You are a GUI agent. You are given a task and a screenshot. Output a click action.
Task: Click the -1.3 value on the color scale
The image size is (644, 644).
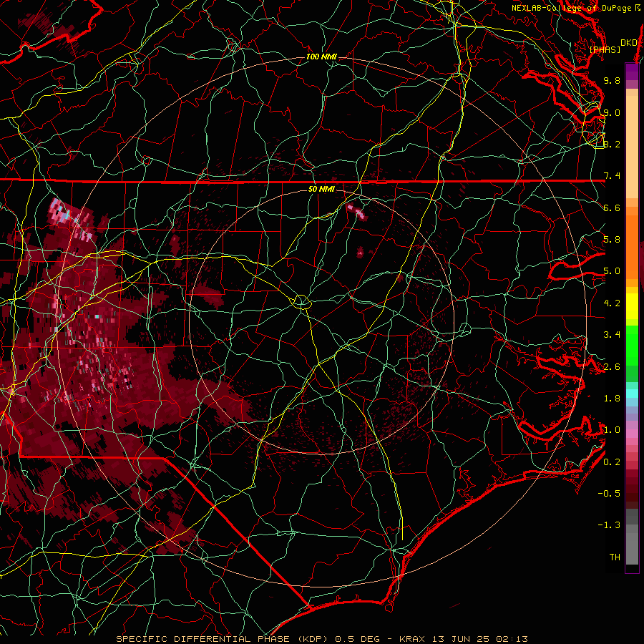pyautogui.click(x=609, y=525)
